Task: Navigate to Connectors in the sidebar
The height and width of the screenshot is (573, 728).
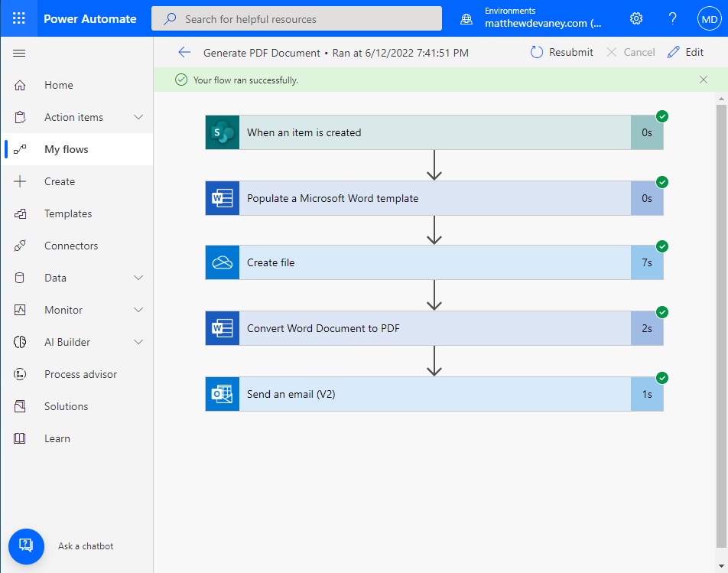Action: (x=70, y=246)
